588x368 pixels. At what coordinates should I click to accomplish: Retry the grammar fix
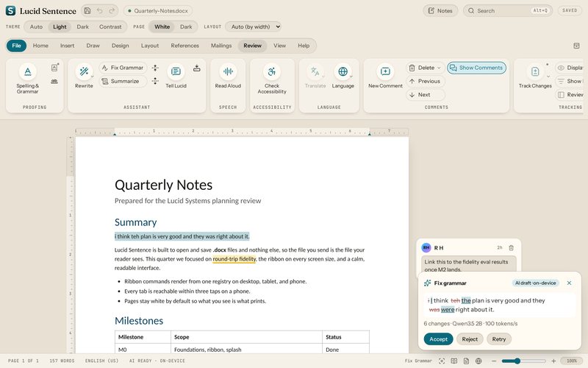point(499,339)
